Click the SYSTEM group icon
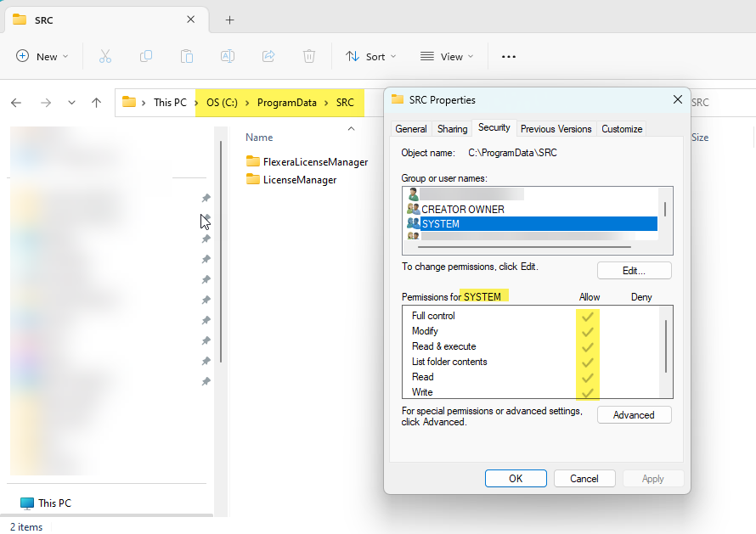 click(x=413, y=223)
